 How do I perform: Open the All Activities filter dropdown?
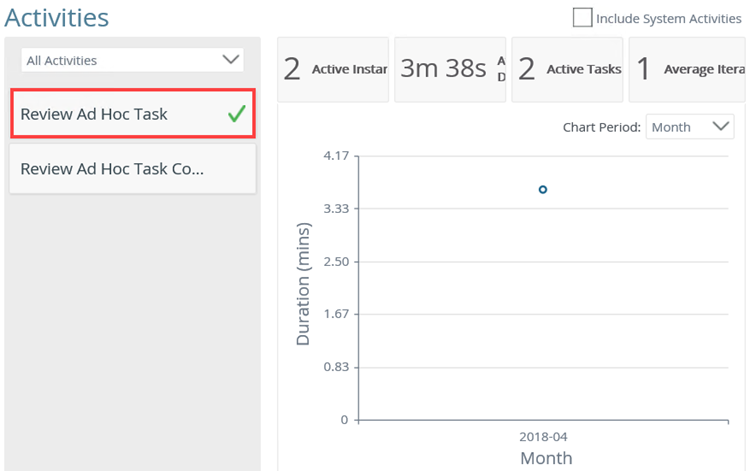click(132, 60)
